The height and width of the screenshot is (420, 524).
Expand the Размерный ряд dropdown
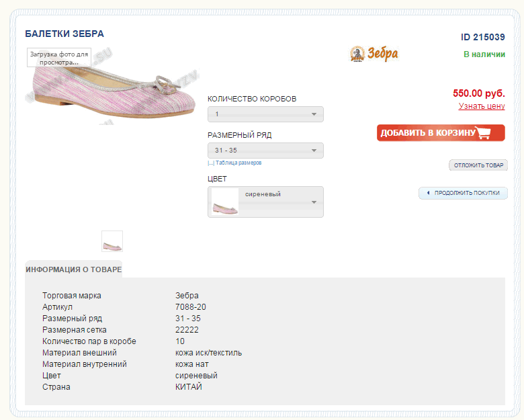[265, 150]
